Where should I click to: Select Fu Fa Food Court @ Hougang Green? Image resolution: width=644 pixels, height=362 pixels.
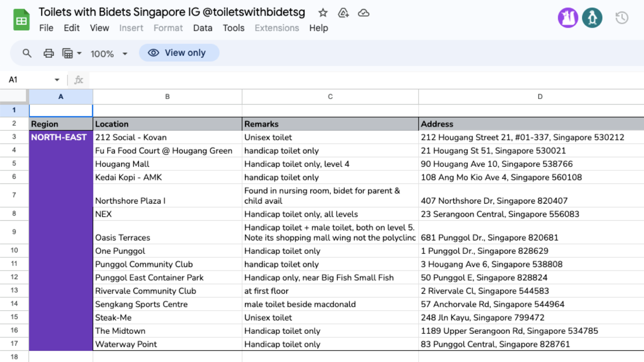point(168,150)
